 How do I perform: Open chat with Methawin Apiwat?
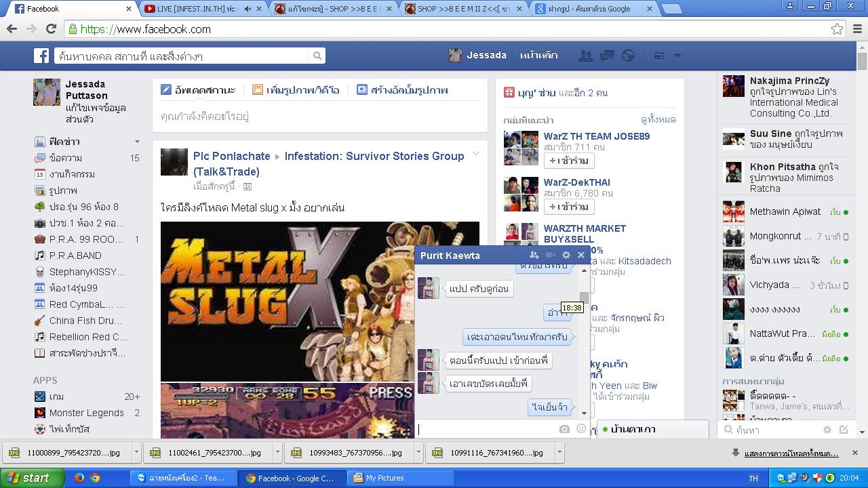[x=785, y=212]
